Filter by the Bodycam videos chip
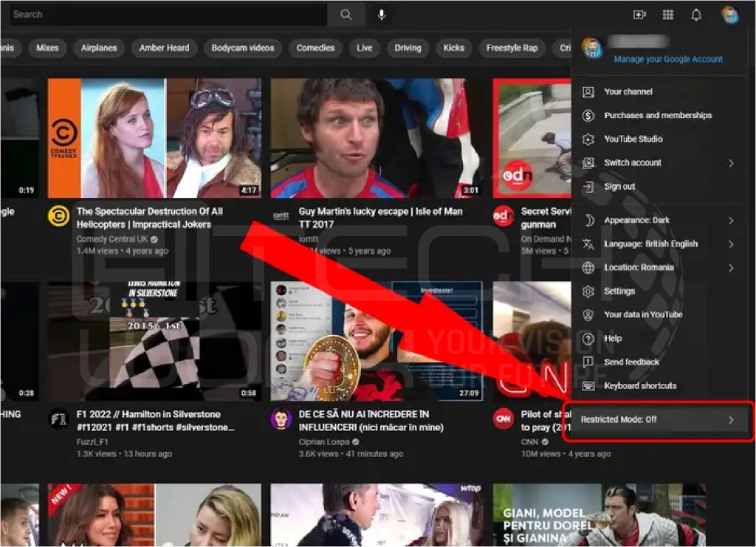 click(242, 48)
